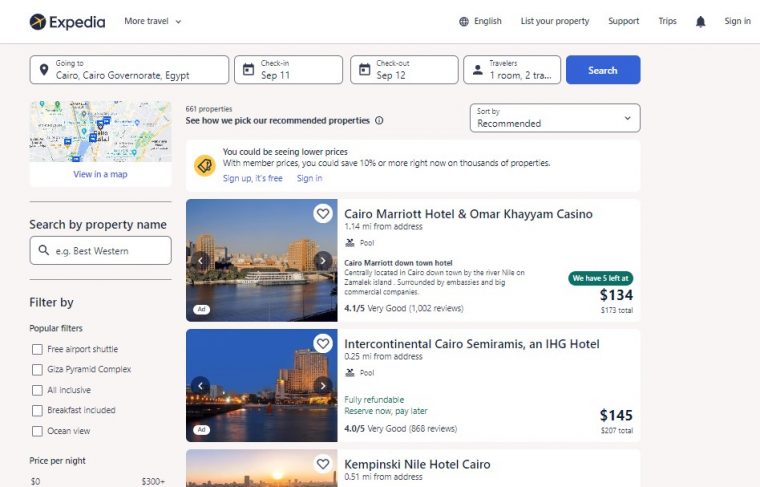This screenshot has height=487, width=760.
Task: Click the Search by property name field
Action: 100,251
